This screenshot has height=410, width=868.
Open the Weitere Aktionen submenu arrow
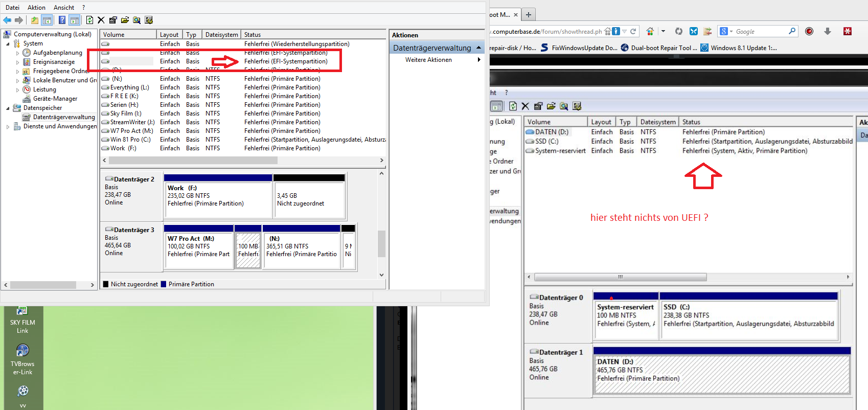click(479, 60)
